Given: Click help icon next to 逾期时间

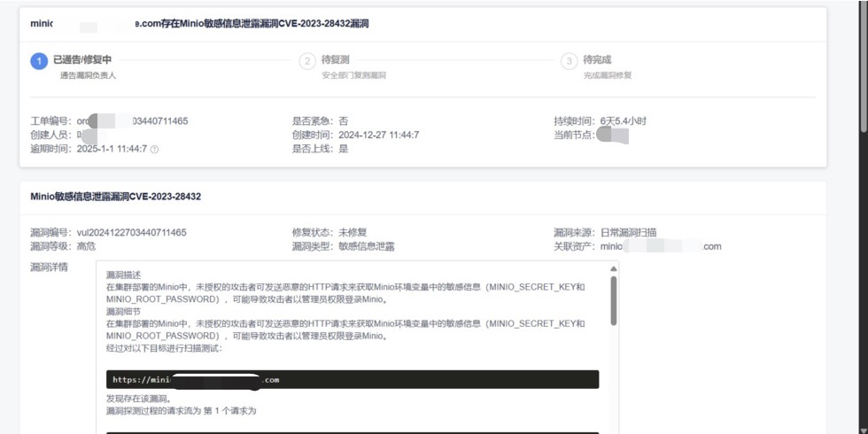Looking at the screenshot, I should coord(154,150).
